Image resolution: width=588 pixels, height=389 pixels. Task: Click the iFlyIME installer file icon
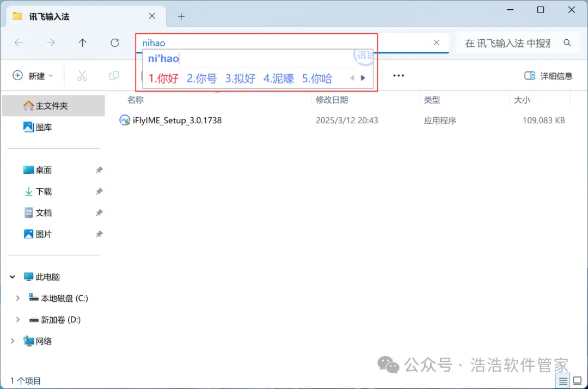click(125, 120)
